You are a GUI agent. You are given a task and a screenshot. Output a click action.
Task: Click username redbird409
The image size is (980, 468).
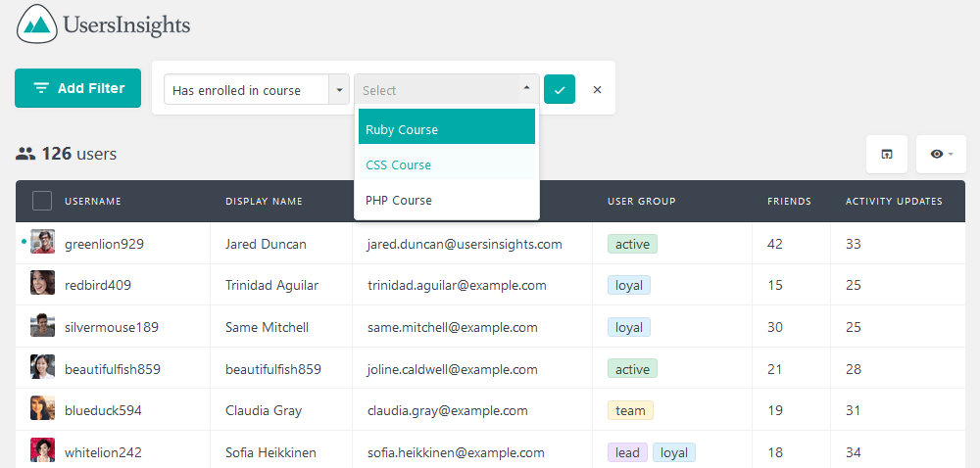coord(98,285)
